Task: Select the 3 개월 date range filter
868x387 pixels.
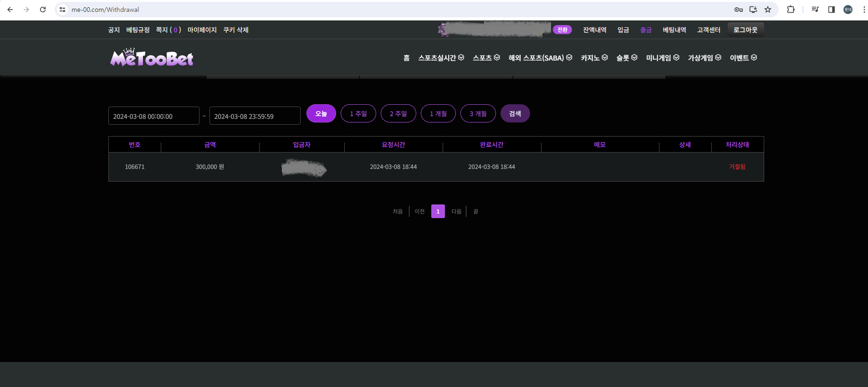Action: [x=478, y=113]
